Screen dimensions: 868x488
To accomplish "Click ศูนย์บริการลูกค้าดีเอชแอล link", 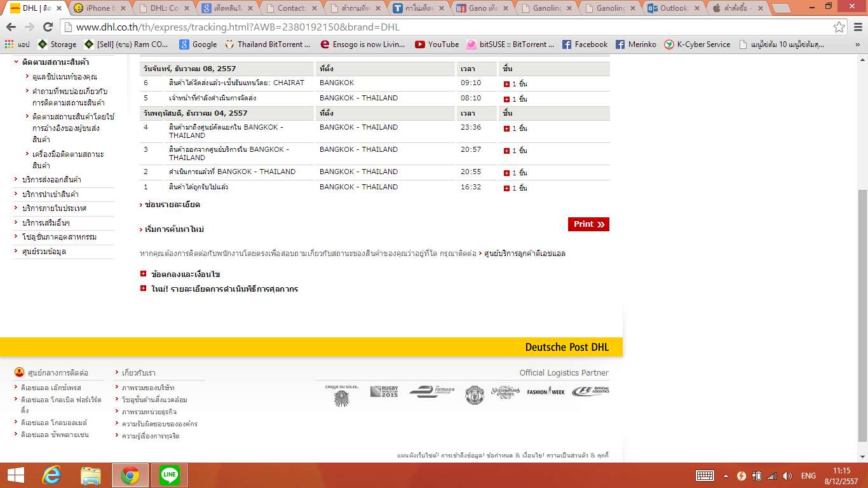I will coord(525,254).
